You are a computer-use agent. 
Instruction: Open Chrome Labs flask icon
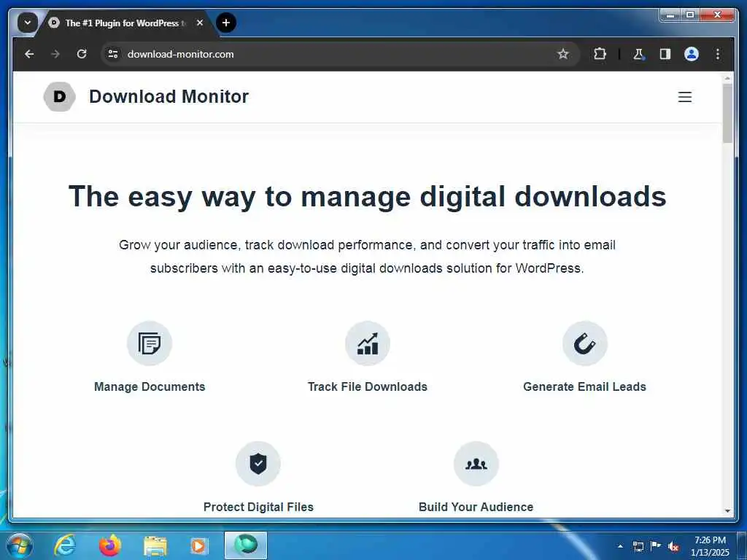coord(638,54)
